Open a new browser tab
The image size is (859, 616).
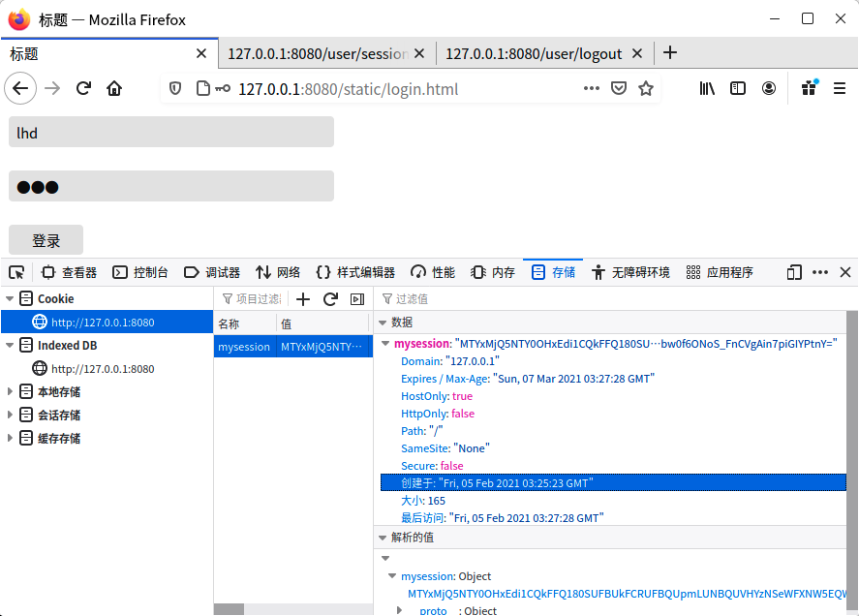coord(669,52)
